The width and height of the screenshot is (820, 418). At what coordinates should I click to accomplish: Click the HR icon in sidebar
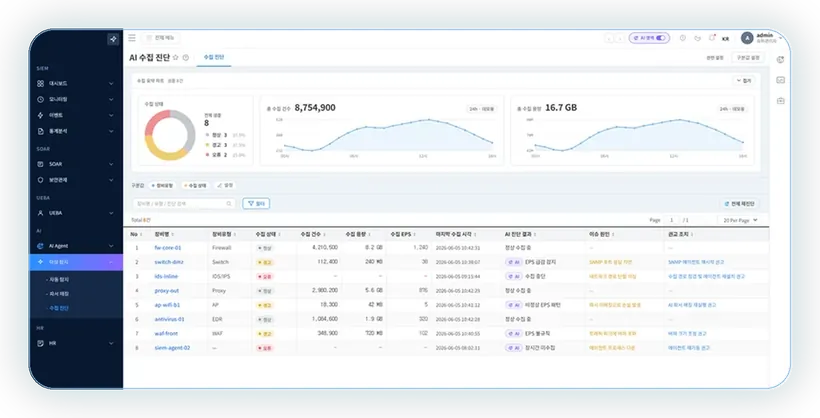coord(40,343)
